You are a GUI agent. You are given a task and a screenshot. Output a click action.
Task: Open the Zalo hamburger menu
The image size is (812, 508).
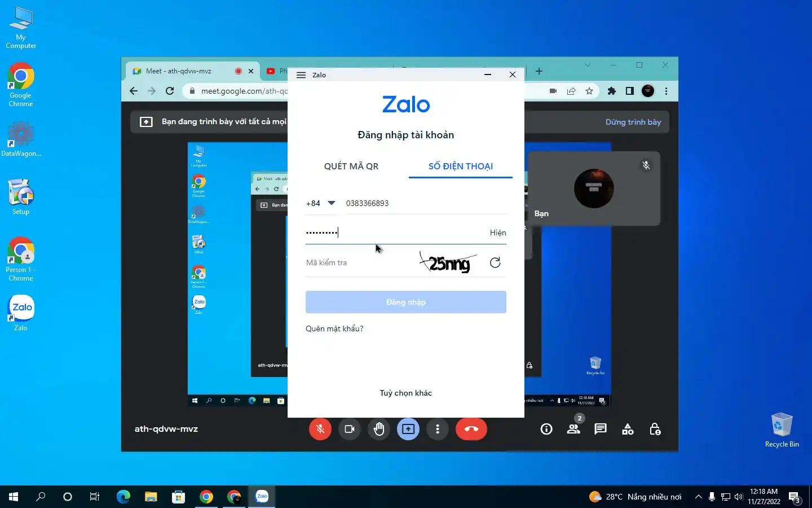(x=301, y=75)
